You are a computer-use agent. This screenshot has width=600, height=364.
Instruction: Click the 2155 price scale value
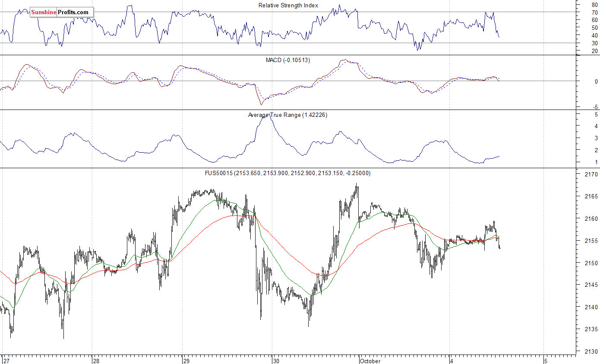[x=591, y=241]
